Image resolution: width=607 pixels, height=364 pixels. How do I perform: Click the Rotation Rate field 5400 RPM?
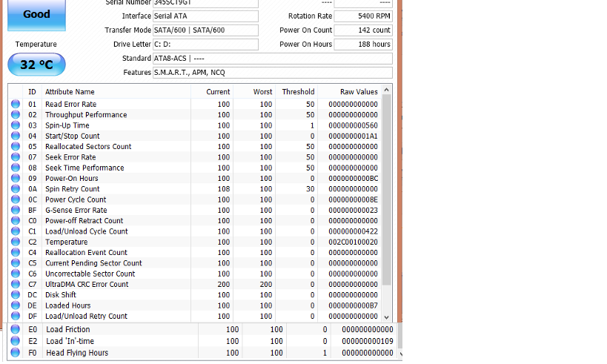[363, 16]
